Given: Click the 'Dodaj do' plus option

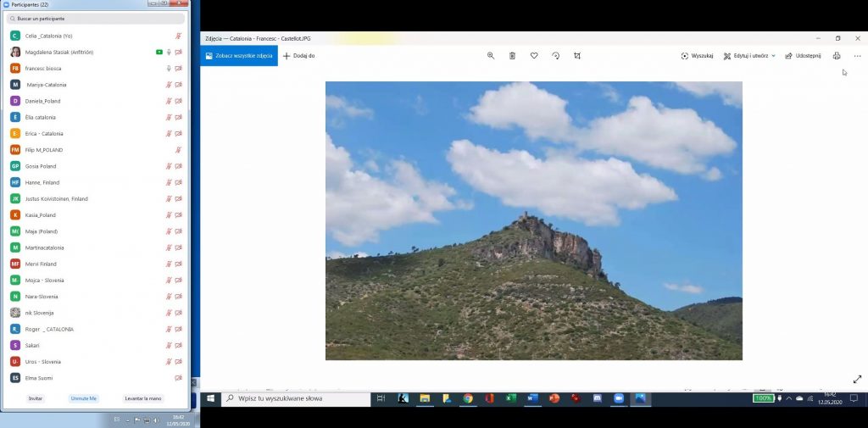Looking at the screenshot, I should point(298,56).
